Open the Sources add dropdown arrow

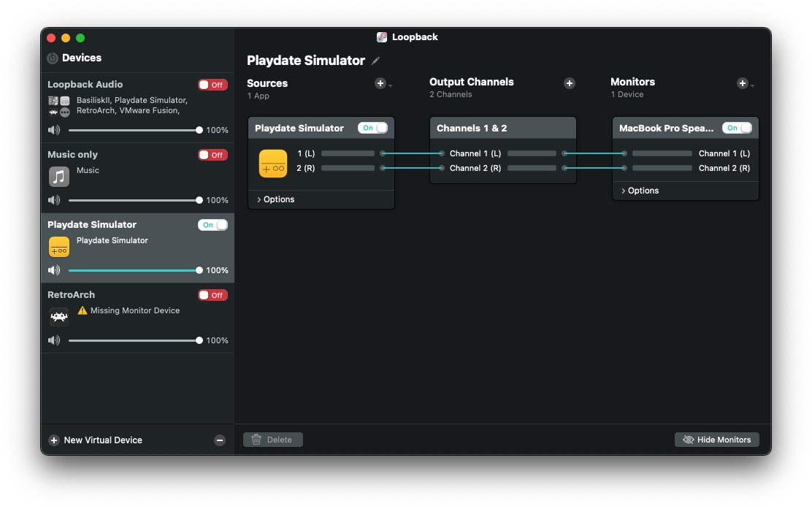pyautogui.click(x=391, y=85)
